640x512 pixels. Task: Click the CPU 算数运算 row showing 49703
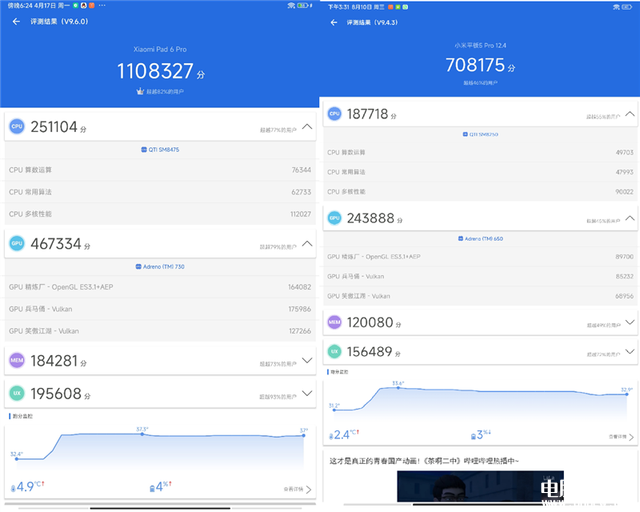480,152
